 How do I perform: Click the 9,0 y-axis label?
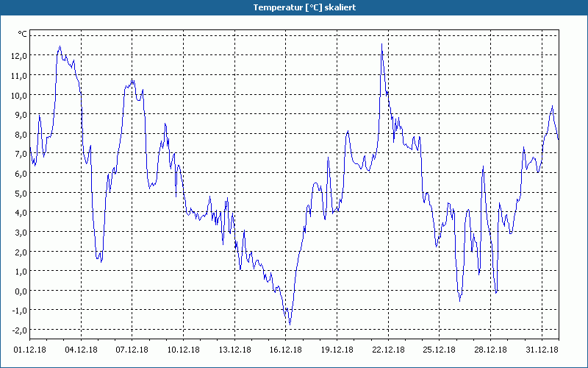21,115
